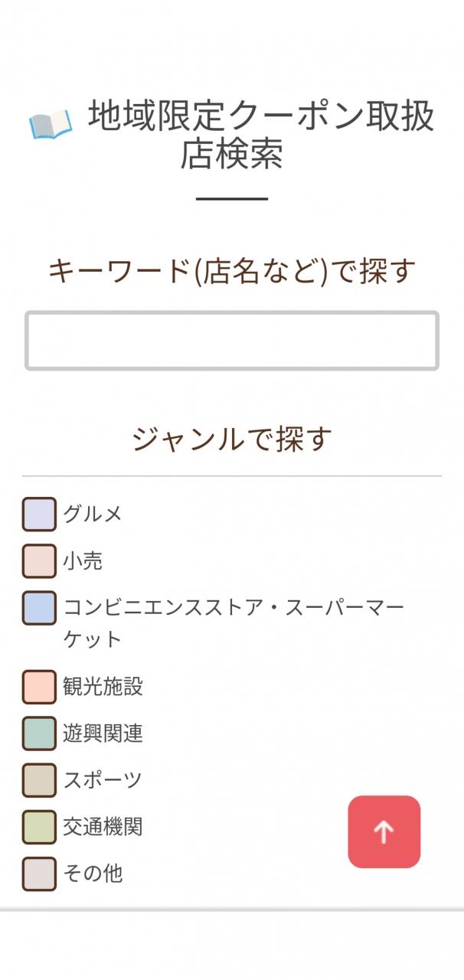Viewport: 464px width, 980px height.
Task: Click the open book icon beside title
Action: tap(51, 124)
